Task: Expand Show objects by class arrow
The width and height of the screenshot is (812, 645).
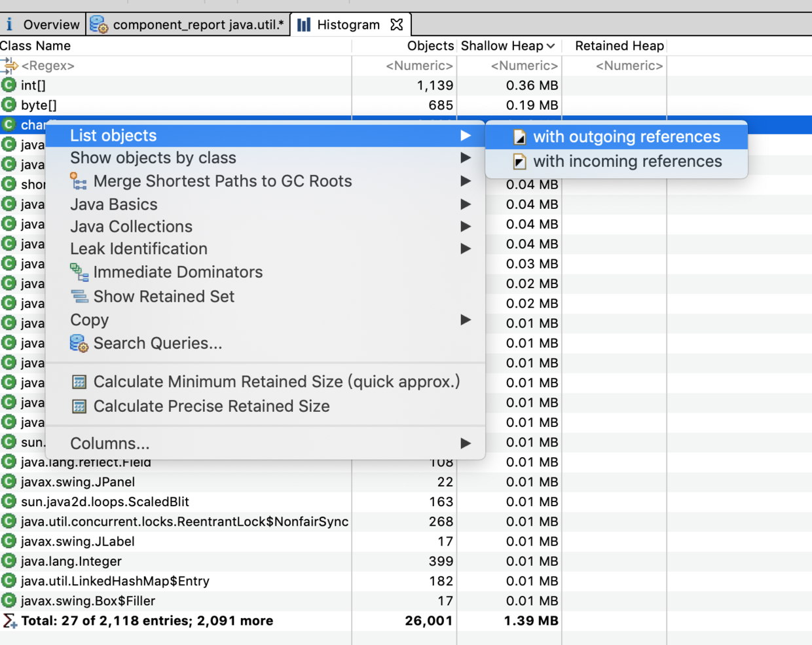Action: click(x=466, y=158)
